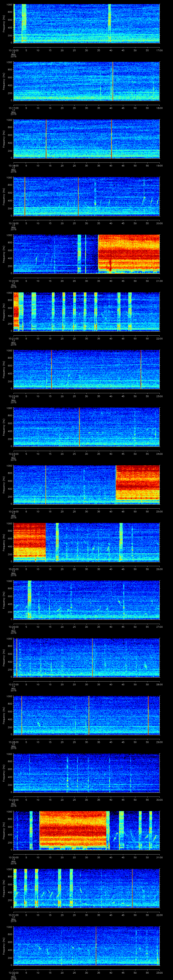This screenshot has width=173, height=980.
Task: Click the "17:00" end time label
Action: coord(159,50)
